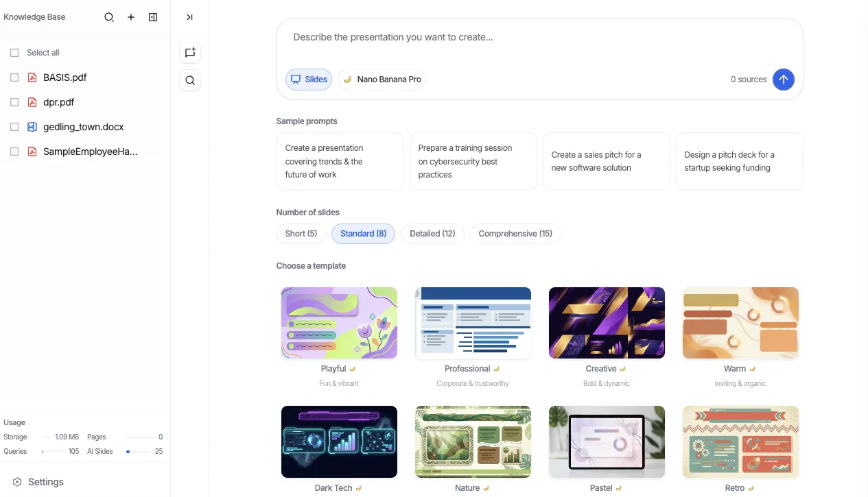Click the sidebar layout icon next to plus
This screenshot has width=868, height=497.
coord(153,17)
